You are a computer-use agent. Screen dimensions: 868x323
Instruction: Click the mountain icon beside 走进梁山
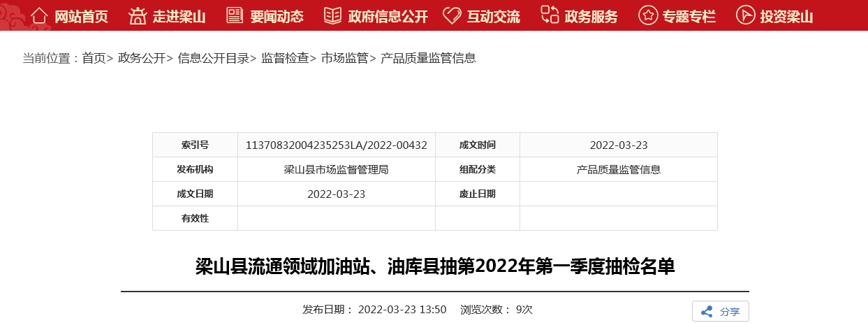[138, 15]
